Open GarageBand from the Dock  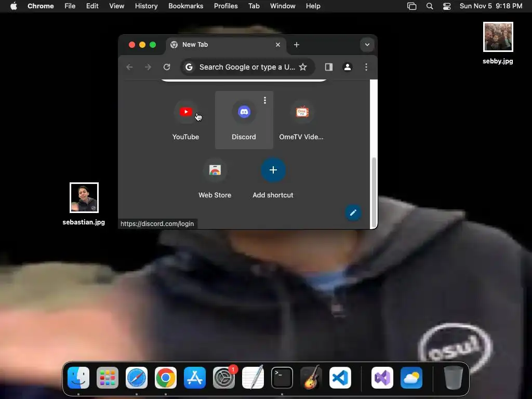point(311,378)
